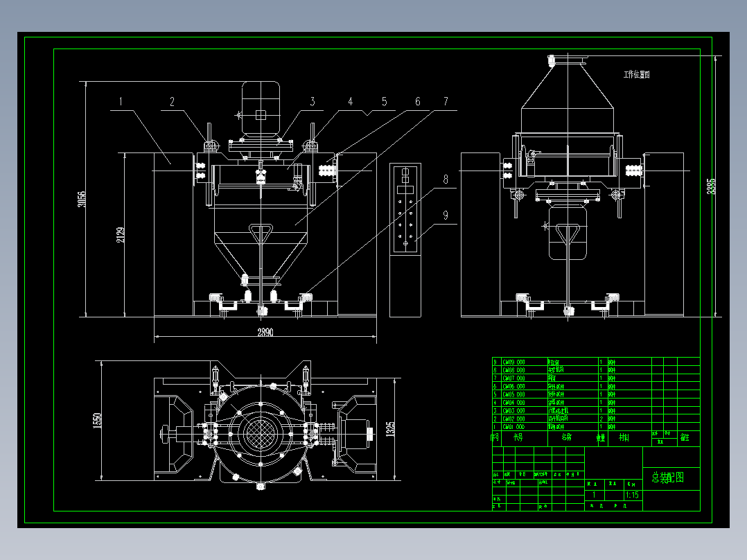Click the CM08 000 parts list cell
Screen dimensions: 747x560
pyautogui.click(x=513, y=370)
